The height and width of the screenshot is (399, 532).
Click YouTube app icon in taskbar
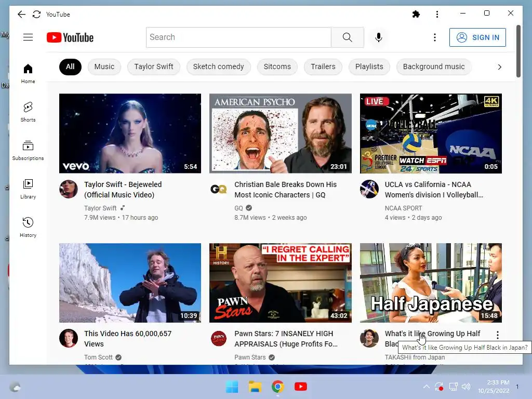pos(301,387)
